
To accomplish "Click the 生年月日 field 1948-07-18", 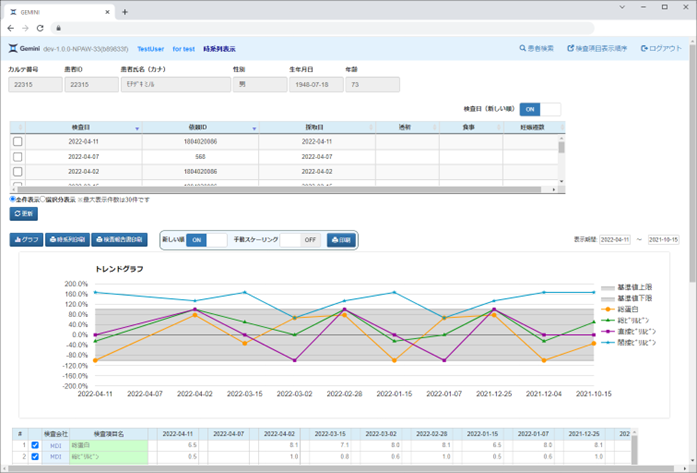I will pos(316,84).
